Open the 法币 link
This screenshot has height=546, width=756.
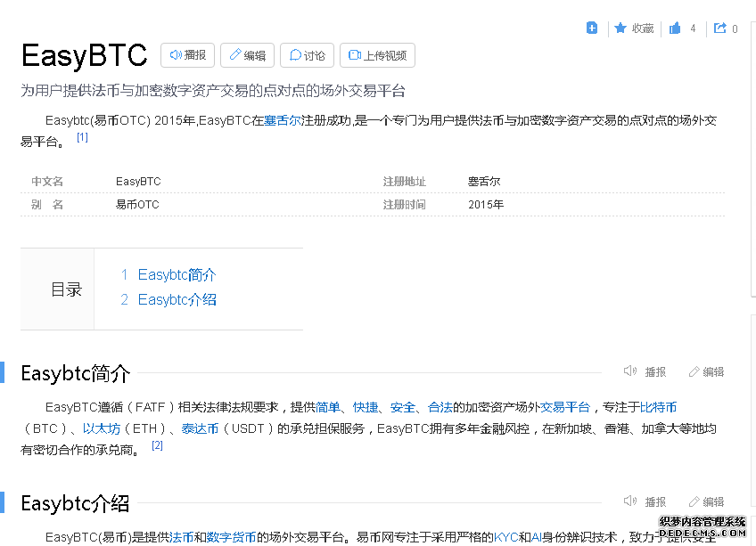click(x=181, y=537)
